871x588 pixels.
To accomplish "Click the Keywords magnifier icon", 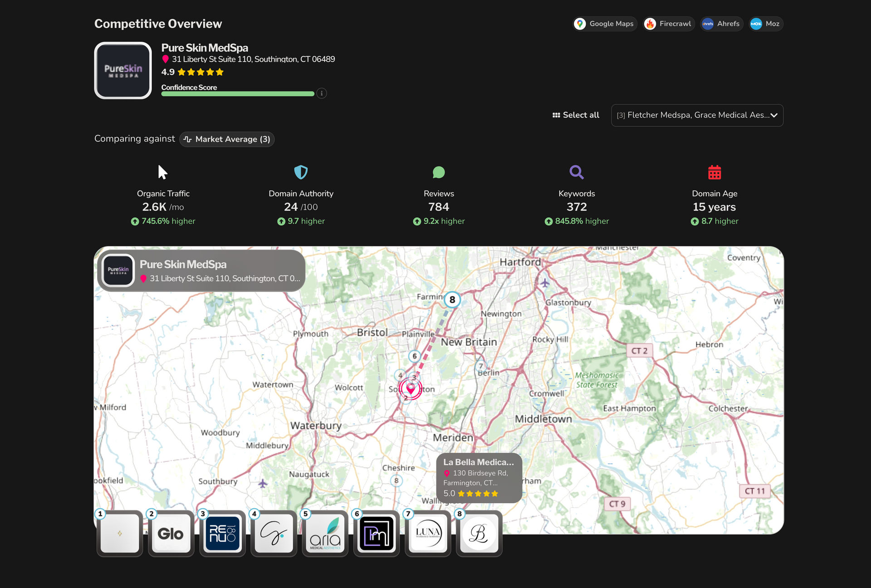I will [x=577, y=172].
